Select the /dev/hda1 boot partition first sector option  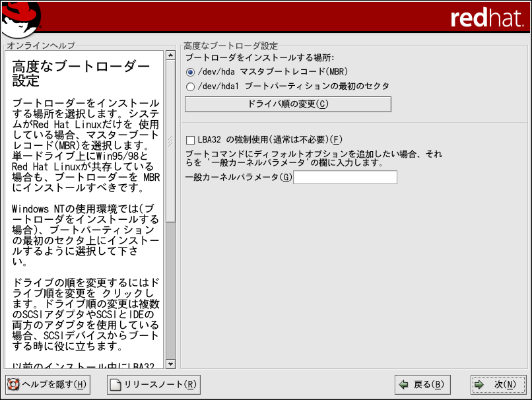191,86
